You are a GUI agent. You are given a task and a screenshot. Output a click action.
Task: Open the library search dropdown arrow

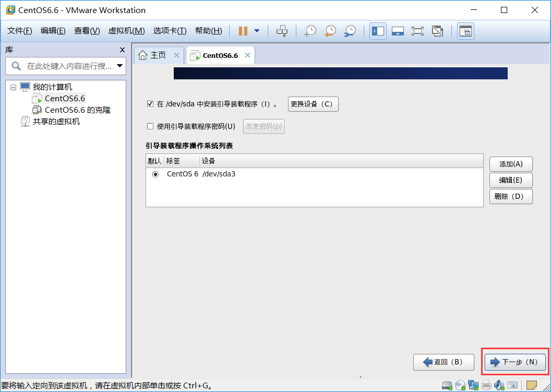click(119, 66)
